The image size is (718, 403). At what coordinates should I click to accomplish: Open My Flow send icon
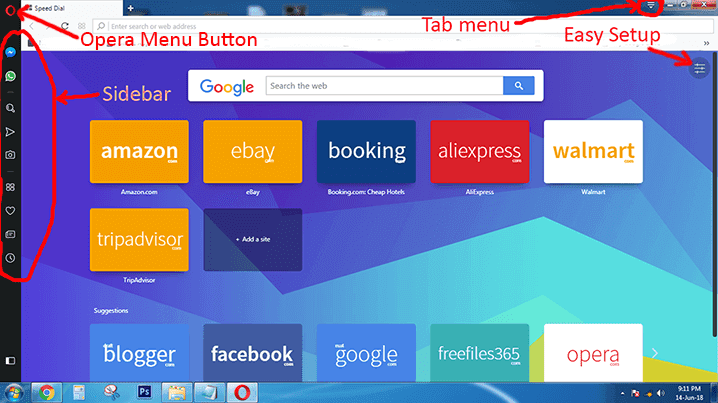point(10,132)
